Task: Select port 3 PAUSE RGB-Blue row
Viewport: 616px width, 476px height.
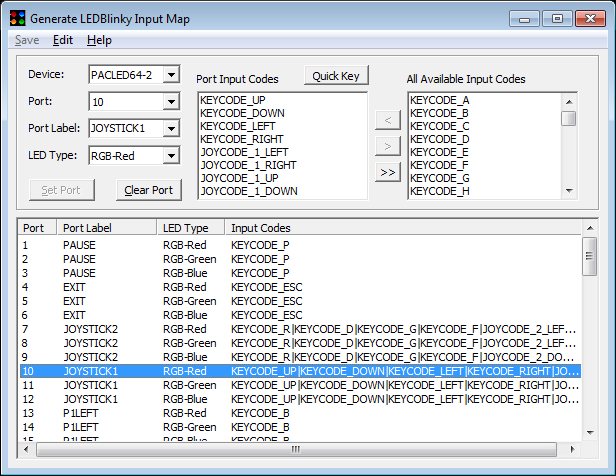Action: point(301,273)
